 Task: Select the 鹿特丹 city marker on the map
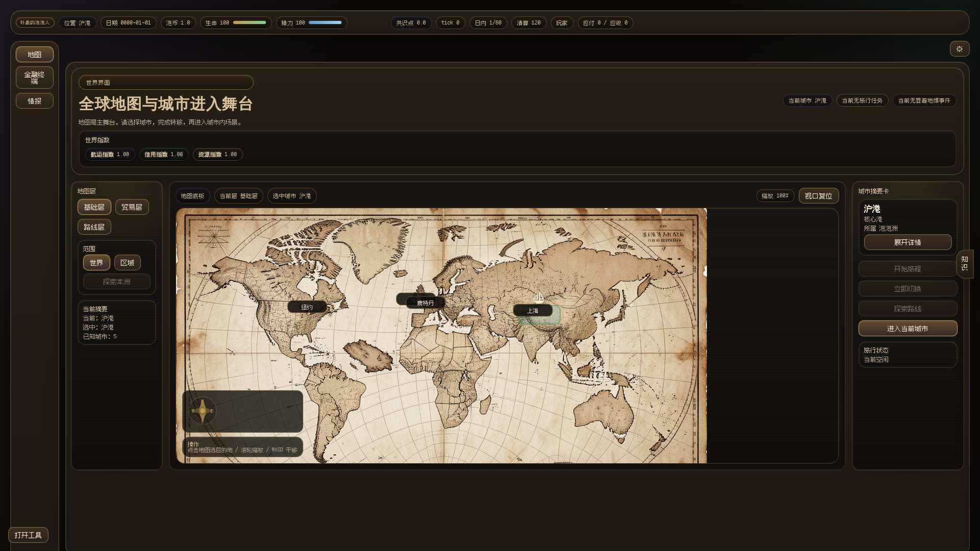[426, 303]
